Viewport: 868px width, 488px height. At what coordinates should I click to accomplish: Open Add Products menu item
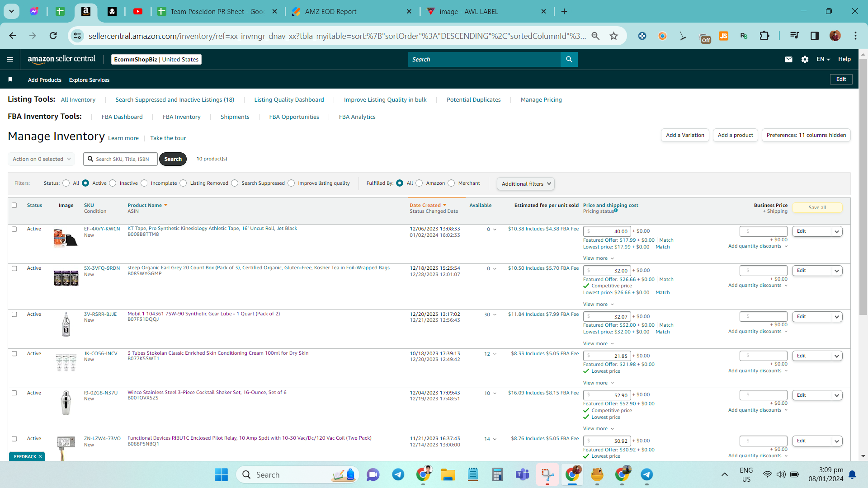click(45, 80)
